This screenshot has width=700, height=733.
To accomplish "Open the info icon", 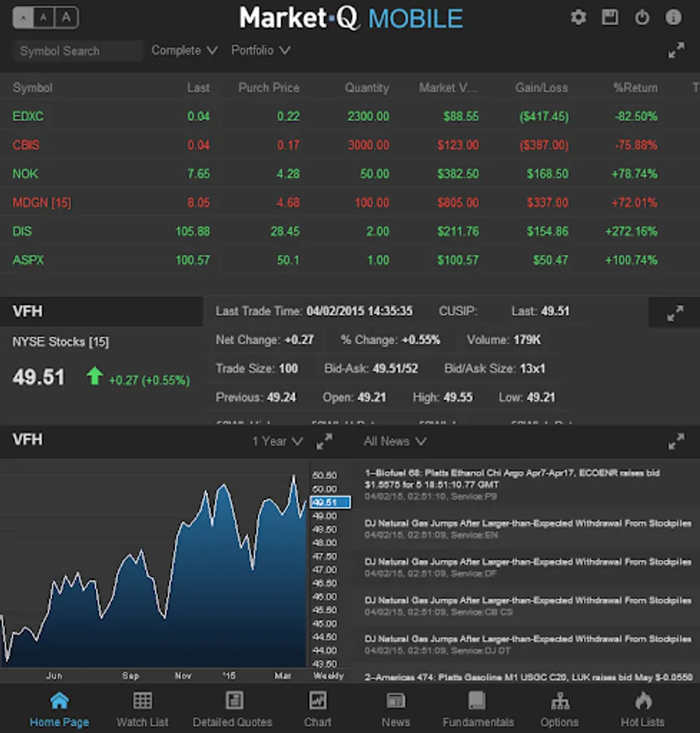I will click(673, 18).
